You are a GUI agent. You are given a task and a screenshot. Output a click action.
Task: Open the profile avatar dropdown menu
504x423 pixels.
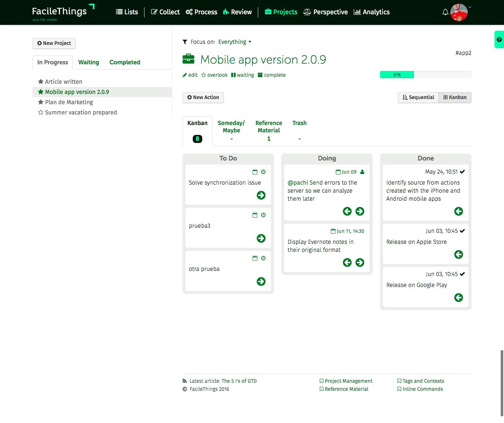click(459, 12)
